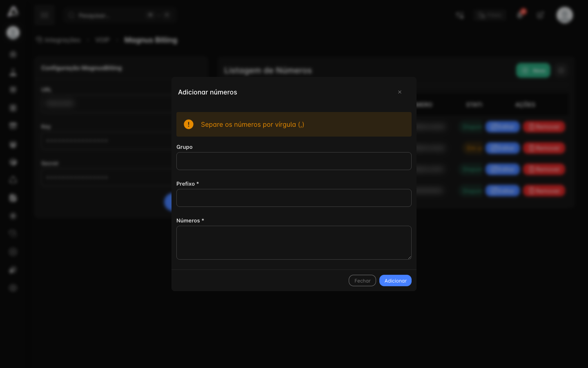Click into the Números text area
588x368 pixels.
coord(294,243)
